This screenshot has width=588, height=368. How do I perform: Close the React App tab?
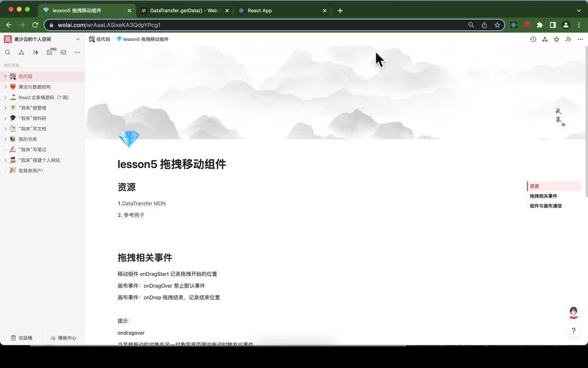tap(325, 11)
